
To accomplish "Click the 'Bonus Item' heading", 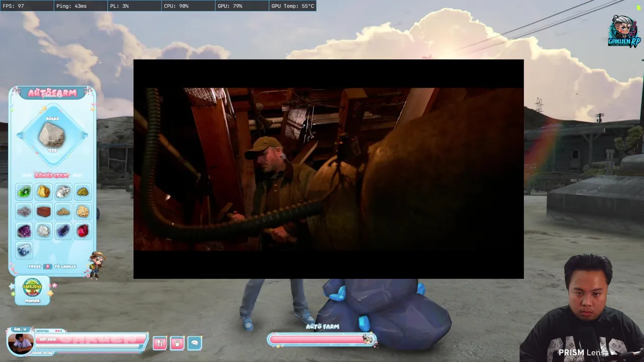I will click(52, 175).
